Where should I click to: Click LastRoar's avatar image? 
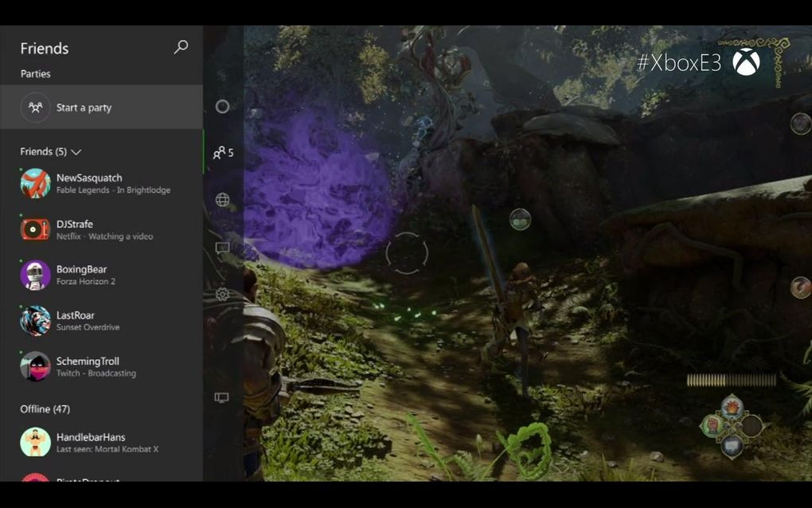35,321
